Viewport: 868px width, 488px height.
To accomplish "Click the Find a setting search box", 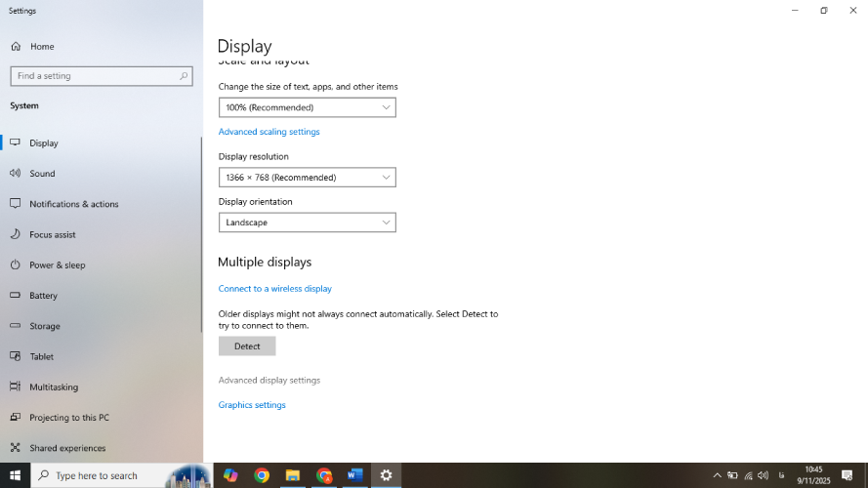I will (x=98, y=76).
